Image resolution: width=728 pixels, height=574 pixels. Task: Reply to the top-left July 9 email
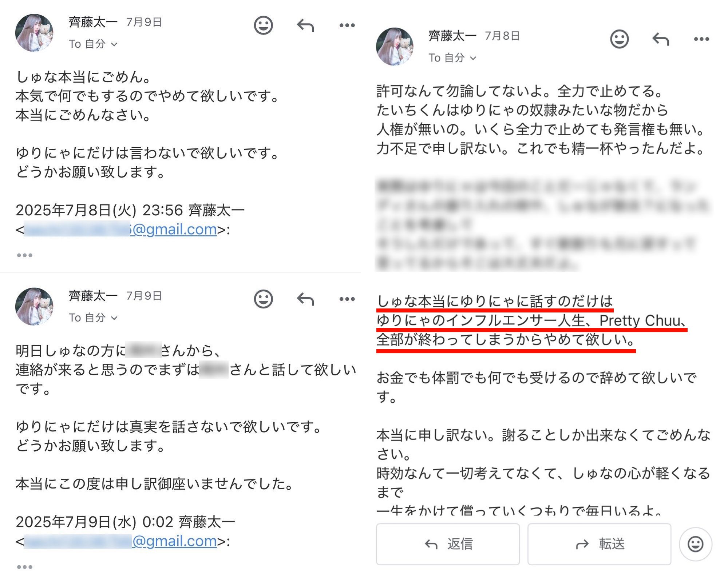click(305, 25)
